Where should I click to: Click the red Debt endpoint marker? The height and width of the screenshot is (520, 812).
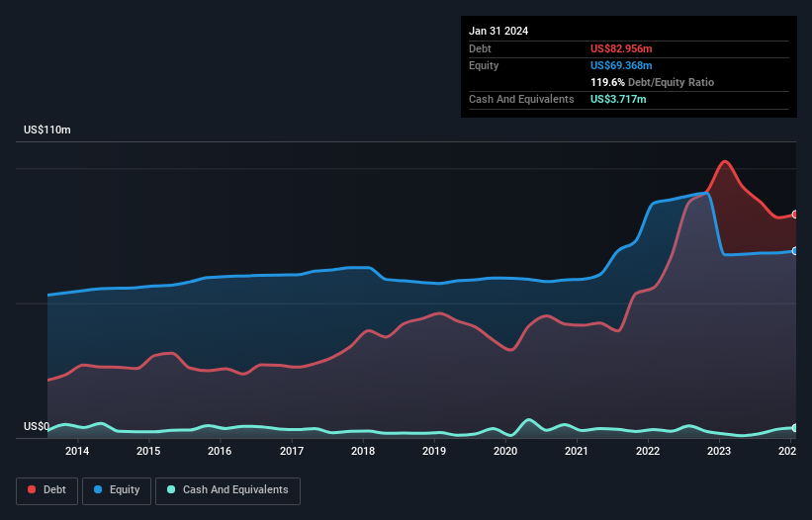795,215
